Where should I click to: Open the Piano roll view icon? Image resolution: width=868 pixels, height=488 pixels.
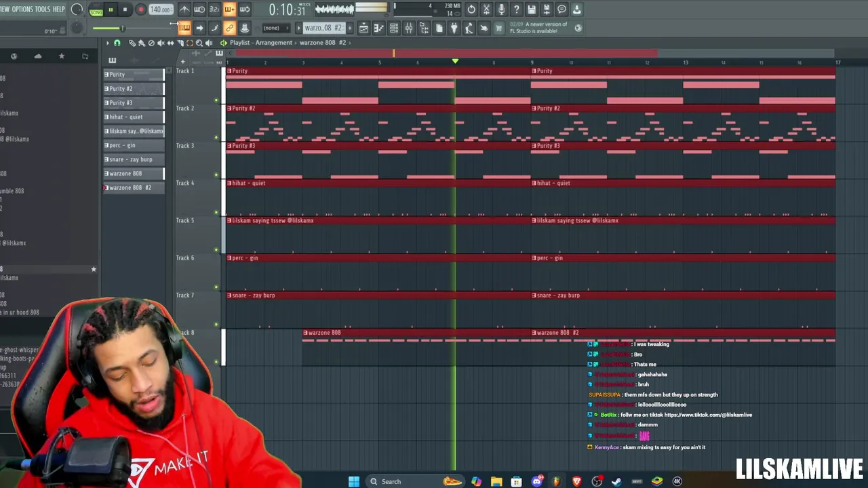[378, 28]
